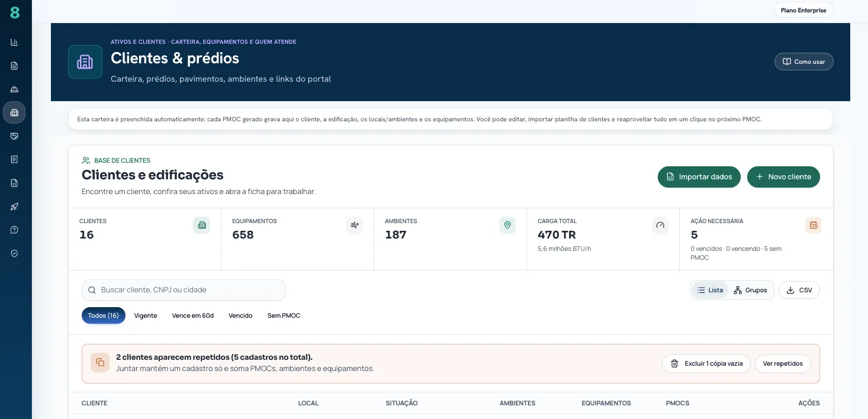
Task: Switch to Grupos view
Action: coord(750,290)
